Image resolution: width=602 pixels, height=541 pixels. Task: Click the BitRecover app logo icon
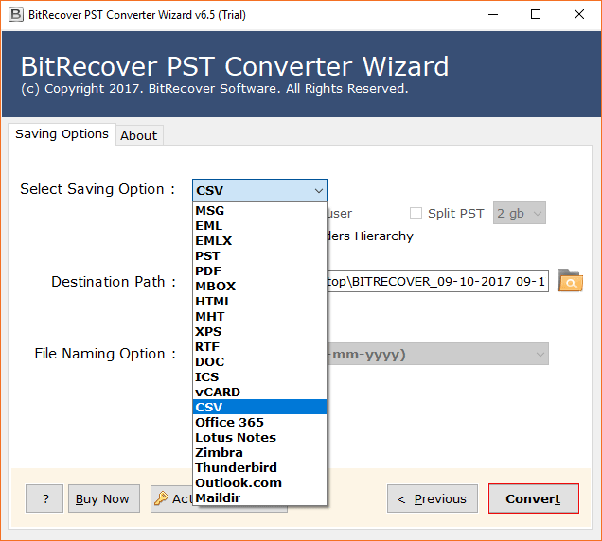coord(16,15)
